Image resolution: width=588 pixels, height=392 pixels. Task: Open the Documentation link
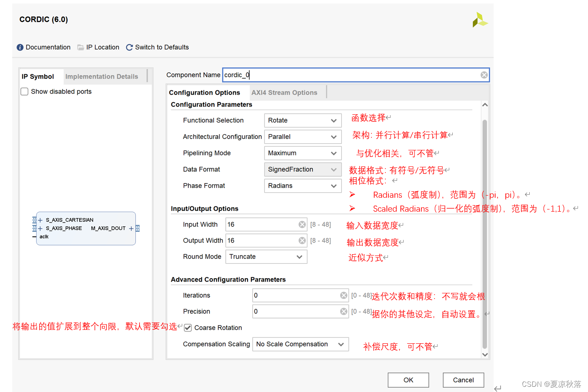click(48, 47)
